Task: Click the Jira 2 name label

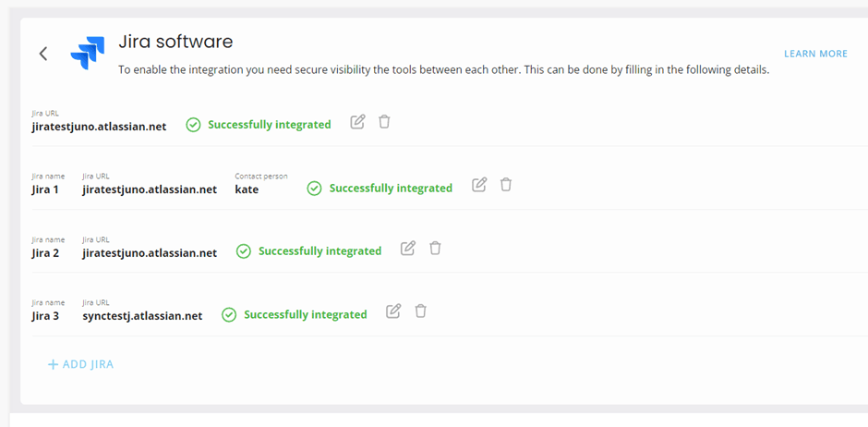Action: pyautogui.click(x=45, y=253)
